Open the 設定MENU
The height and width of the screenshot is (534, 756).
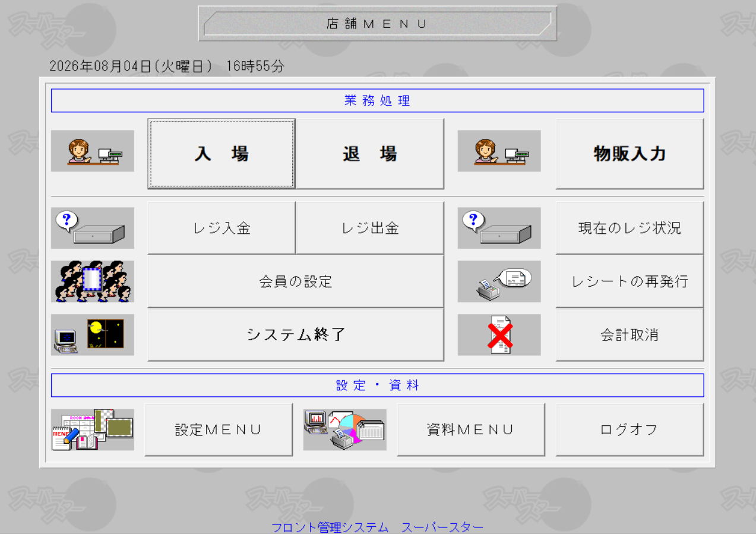[219, 430]
